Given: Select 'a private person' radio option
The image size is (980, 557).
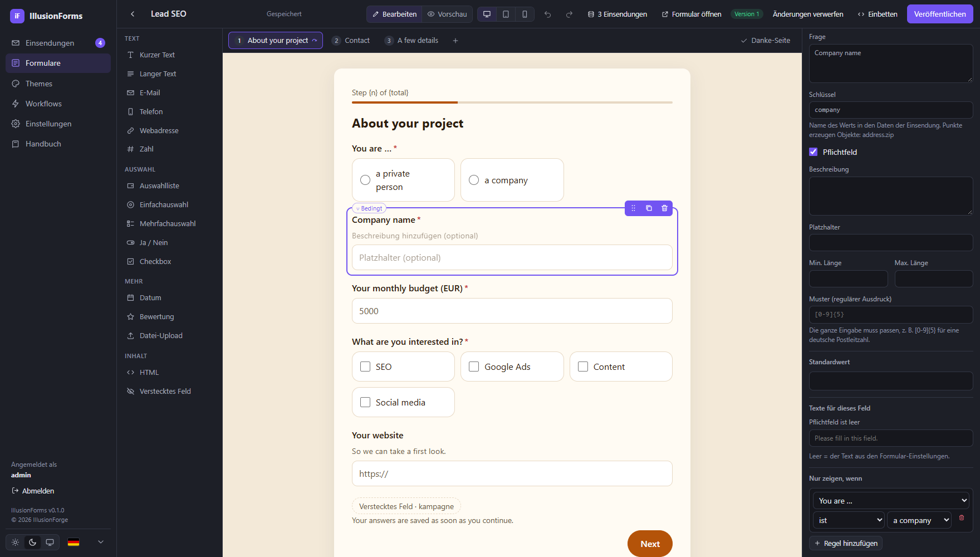Looking at the screenshot, I should coord(403,180).
